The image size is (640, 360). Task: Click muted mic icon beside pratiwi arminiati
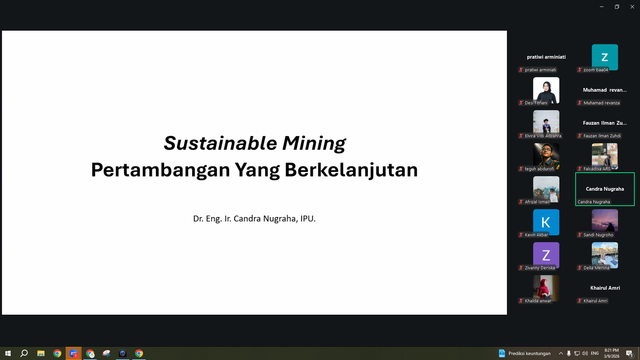(x=521, y=70)
